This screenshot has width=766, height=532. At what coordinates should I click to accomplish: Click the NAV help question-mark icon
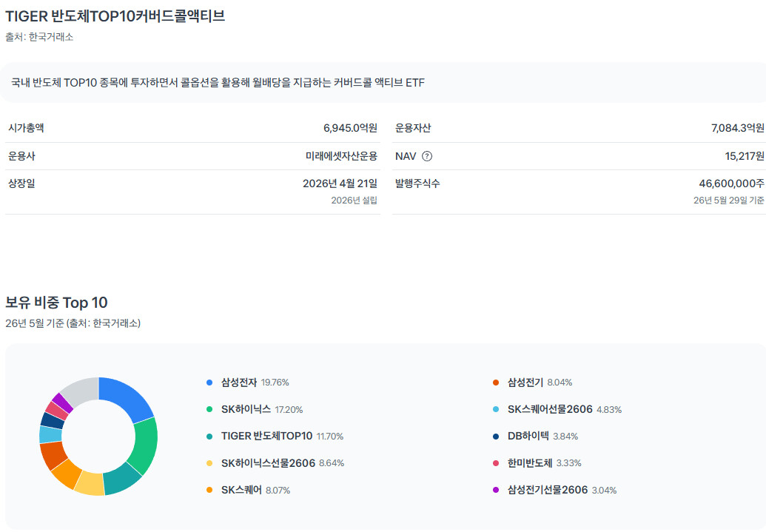point(427,156)
